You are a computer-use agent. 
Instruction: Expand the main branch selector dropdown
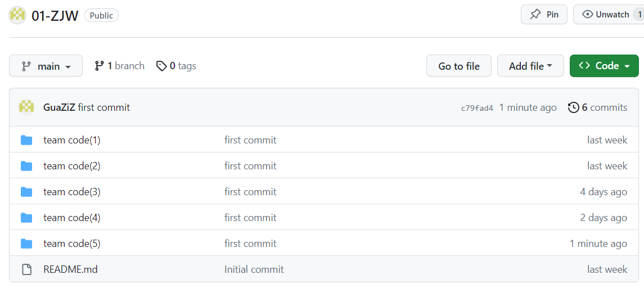[46, 66]
